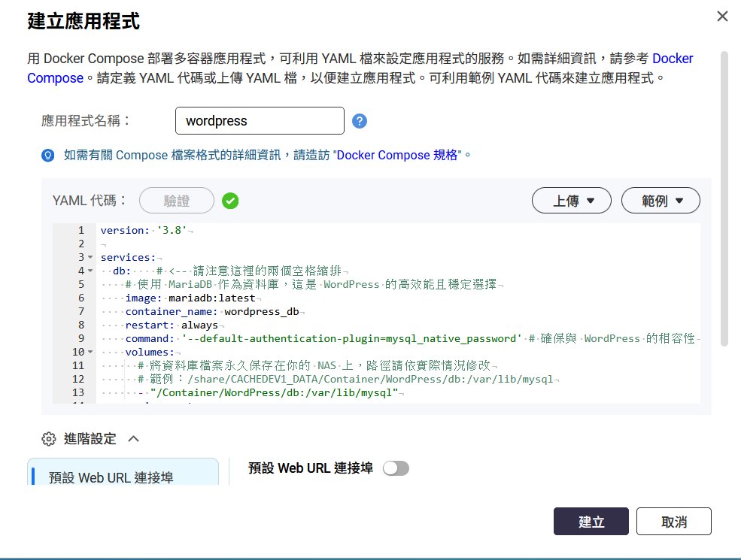Click the MariaDB comment on line 5
Viewport: 741px width, 560px height.
[311, 284]
